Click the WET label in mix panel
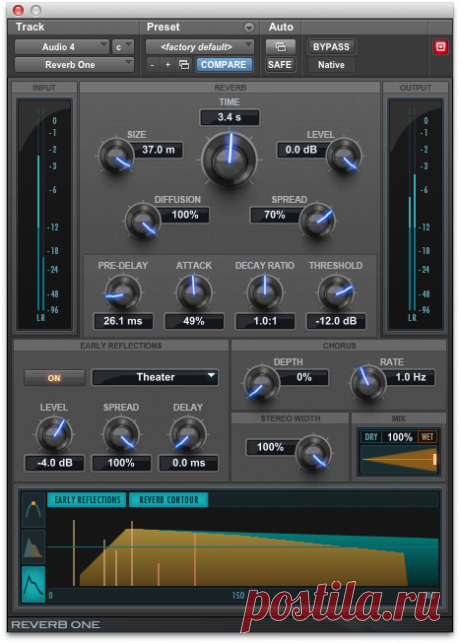Screen dimensions: 460x643 click(427, 437)
